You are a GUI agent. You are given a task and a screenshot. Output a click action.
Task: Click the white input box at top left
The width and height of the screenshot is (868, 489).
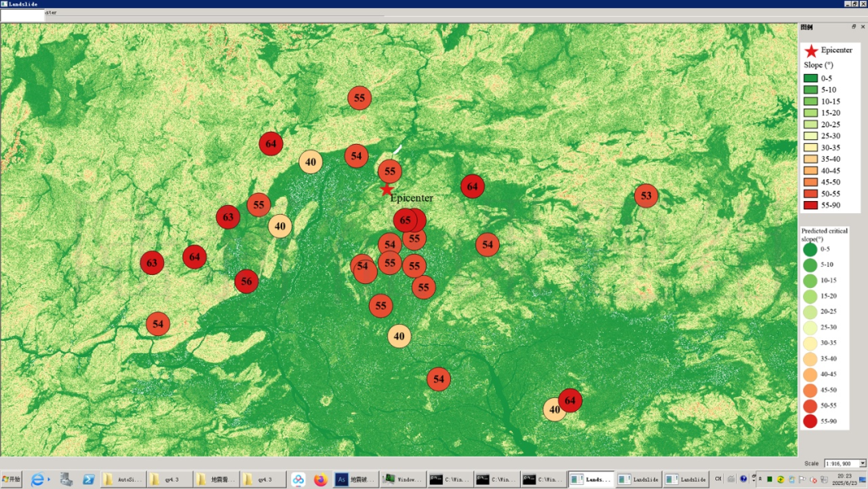coord(23,14)
